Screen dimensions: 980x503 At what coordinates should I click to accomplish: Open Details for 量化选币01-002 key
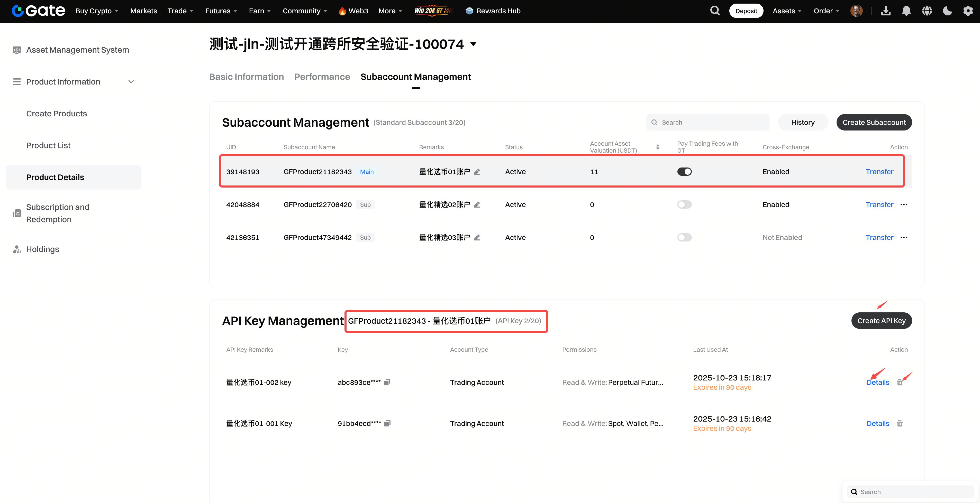(x=878, y=383)
